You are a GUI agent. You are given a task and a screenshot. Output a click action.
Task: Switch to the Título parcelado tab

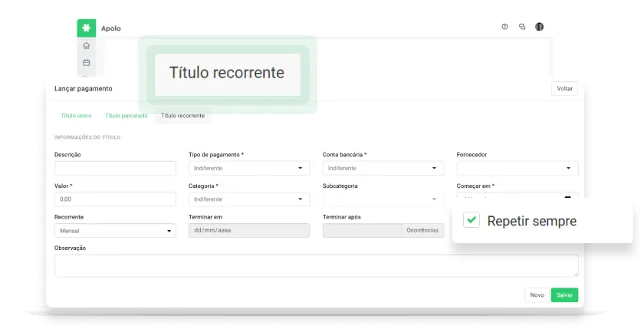(127, 116)
